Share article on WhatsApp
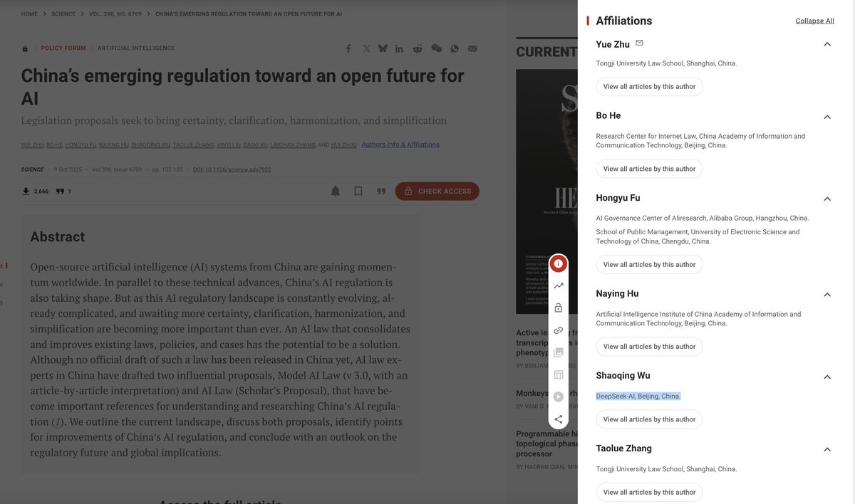 click(455, 48)
